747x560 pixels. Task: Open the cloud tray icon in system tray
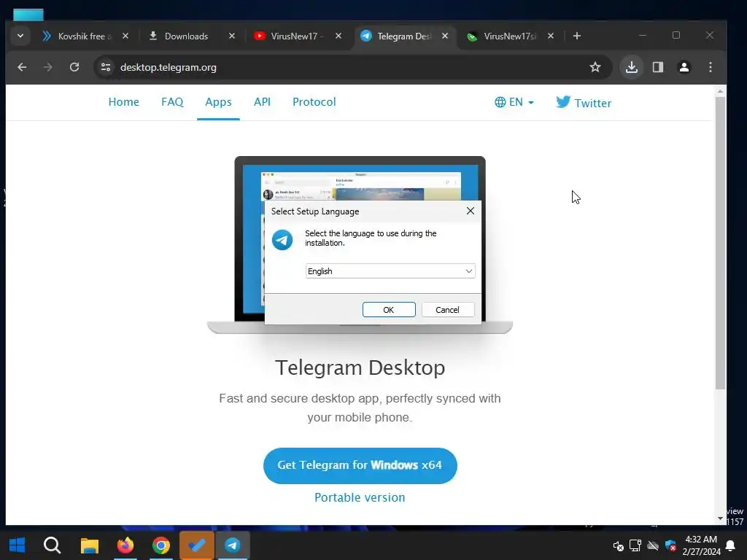(x=653, y=545)
